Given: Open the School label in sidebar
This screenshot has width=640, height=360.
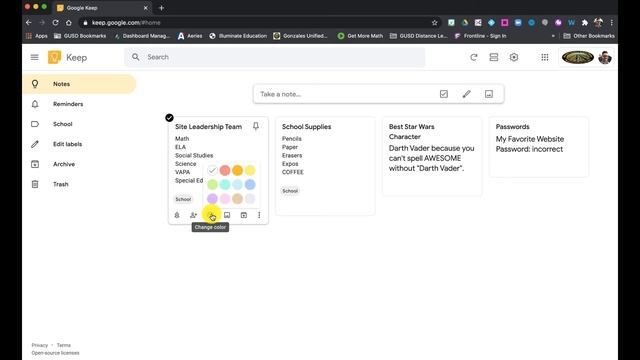Looking at the screenshot, I should [x=79, y=124].
